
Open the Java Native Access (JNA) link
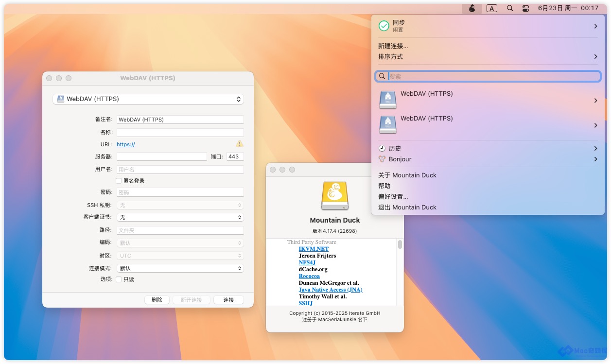(331, 290)
